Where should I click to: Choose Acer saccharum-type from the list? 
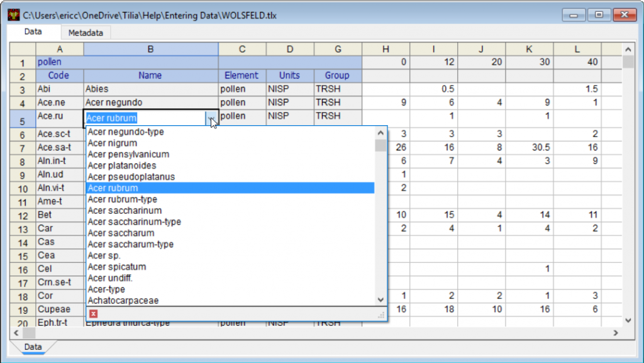[x=230, y=244]
